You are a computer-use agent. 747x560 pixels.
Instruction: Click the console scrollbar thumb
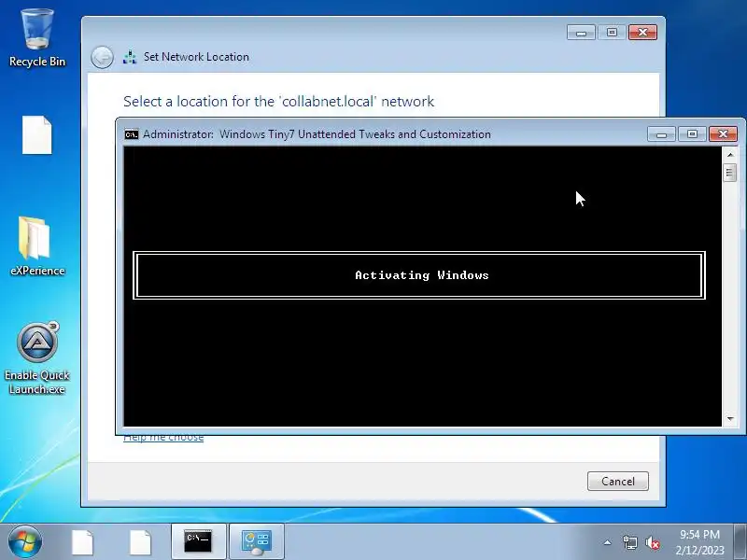[730, 173]
